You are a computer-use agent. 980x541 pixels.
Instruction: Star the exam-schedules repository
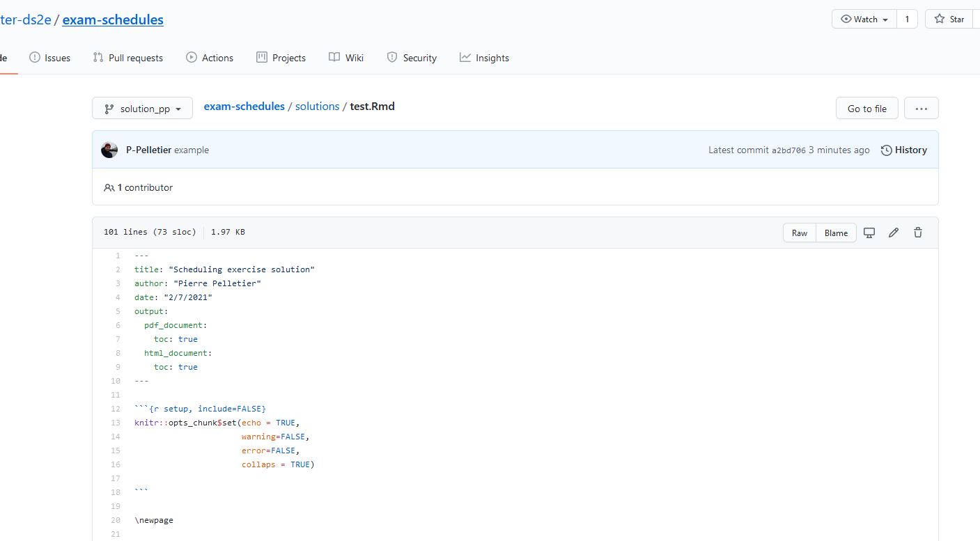pos(950,19)
